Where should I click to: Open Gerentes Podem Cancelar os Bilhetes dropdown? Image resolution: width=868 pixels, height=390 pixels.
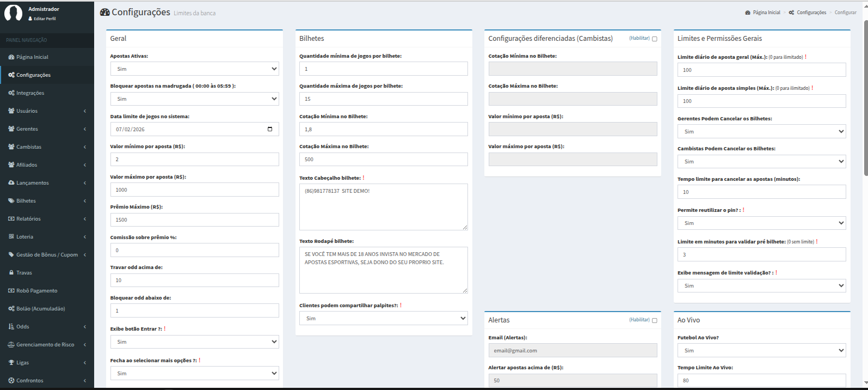pos(761,132)
